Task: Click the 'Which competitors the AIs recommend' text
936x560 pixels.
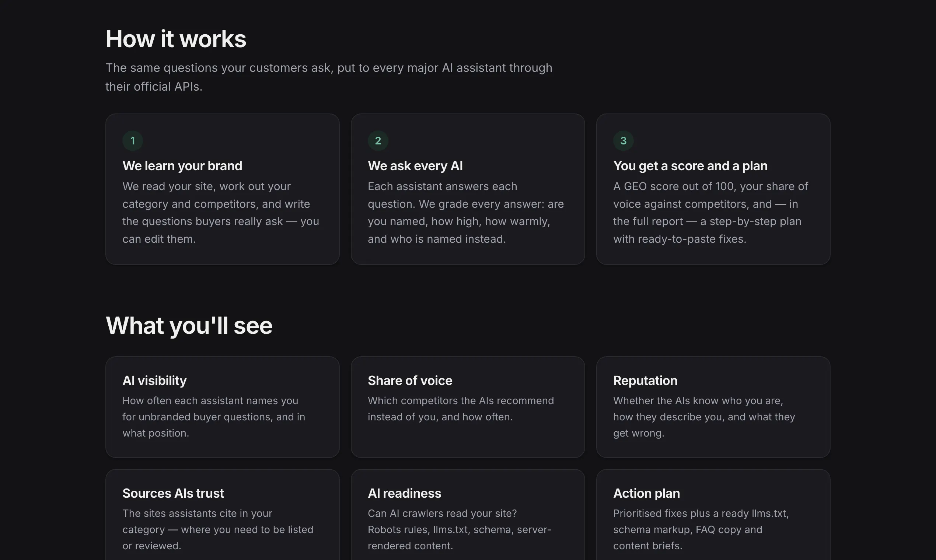Action: 461,408
